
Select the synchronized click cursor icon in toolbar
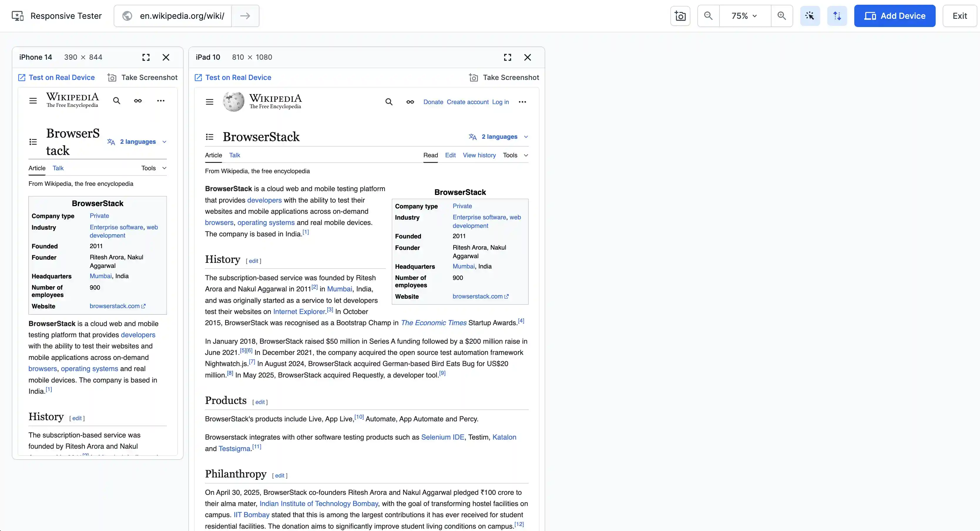click(x=810, y=16)
